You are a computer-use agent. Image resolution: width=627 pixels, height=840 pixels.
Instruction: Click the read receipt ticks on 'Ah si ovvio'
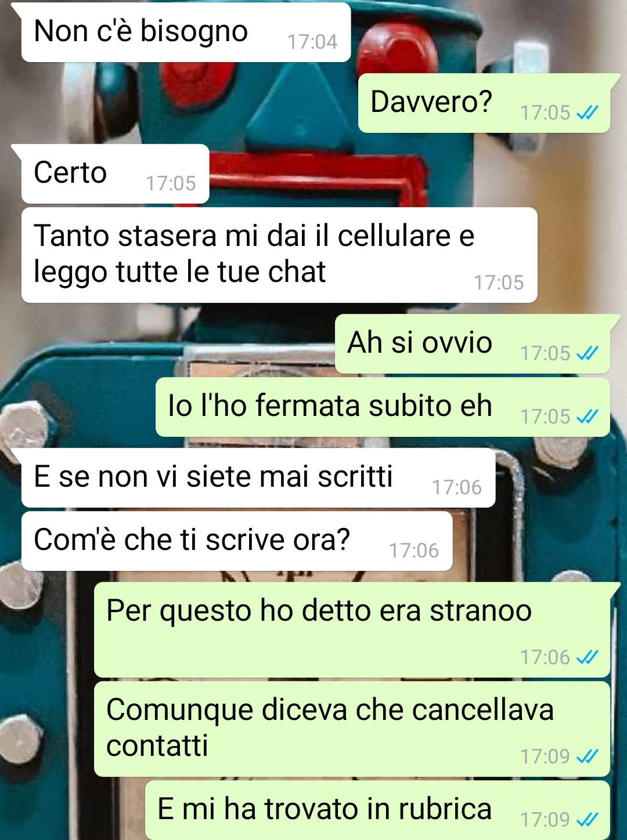(x=587, y=353)
